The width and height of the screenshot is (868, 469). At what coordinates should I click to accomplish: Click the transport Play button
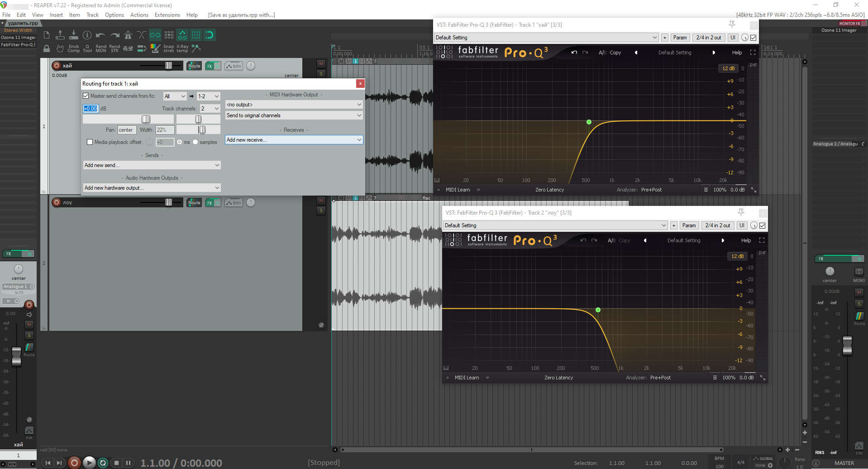coord(89,463)
